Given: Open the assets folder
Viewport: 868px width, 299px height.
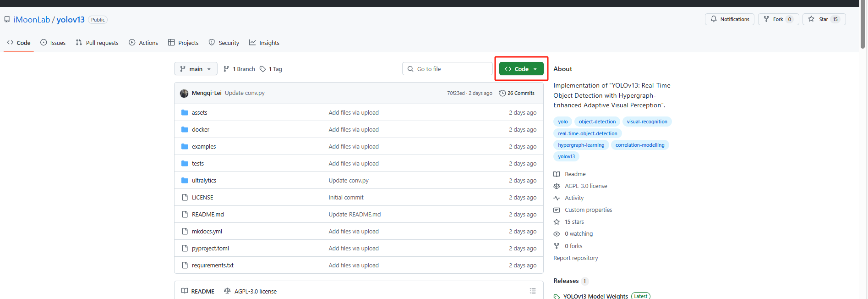Looking at the screenshot, I should pos(199,113).
